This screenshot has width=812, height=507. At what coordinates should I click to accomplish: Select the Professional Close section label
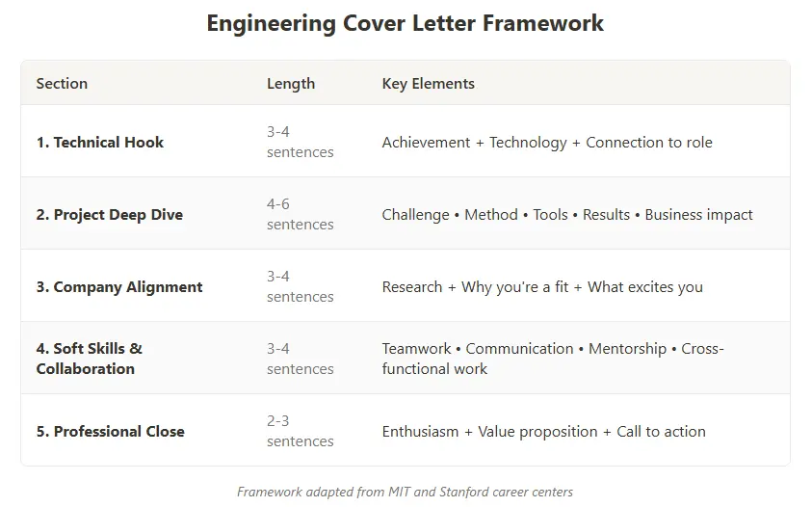click(x=110, y=432)
